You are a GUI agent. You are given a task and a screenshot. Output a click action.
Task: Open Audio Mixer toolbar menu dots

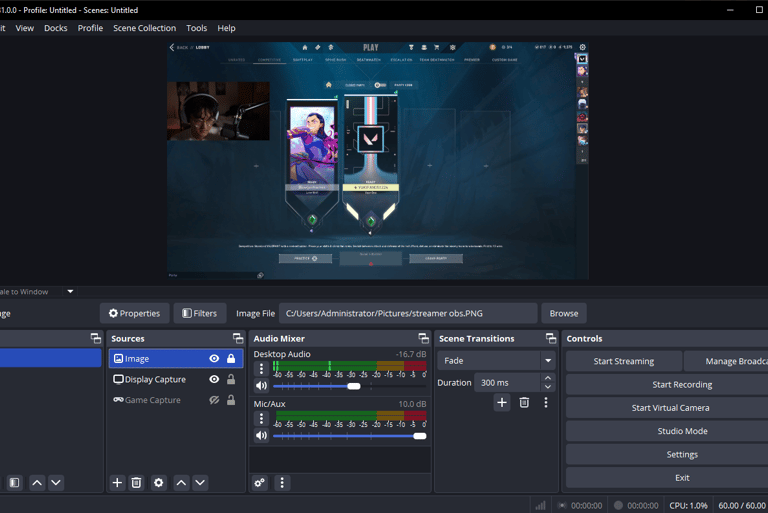coord(282,483)
